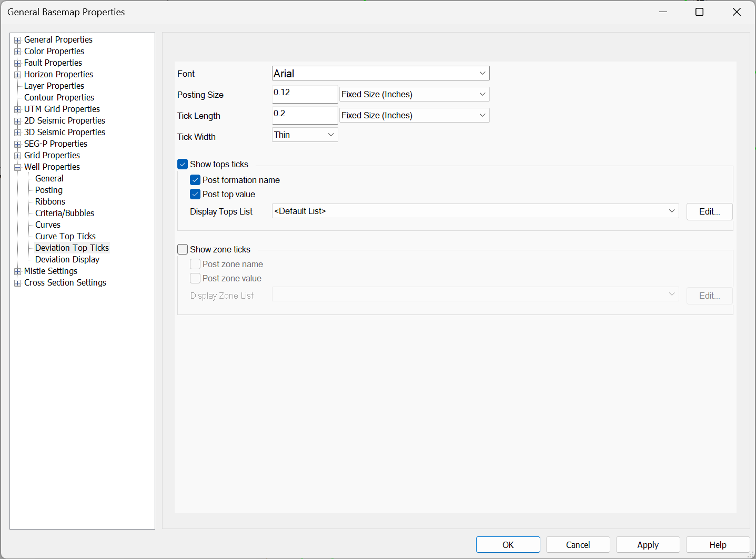756x559 pixels.
Task: Toggle Post formation name checkbox
Action: (195, 180)
